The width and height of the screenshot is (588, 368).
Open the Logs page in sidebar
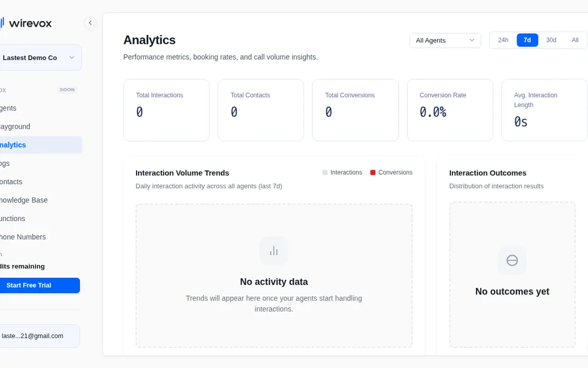pyautogui.click(x=40, y=163)
